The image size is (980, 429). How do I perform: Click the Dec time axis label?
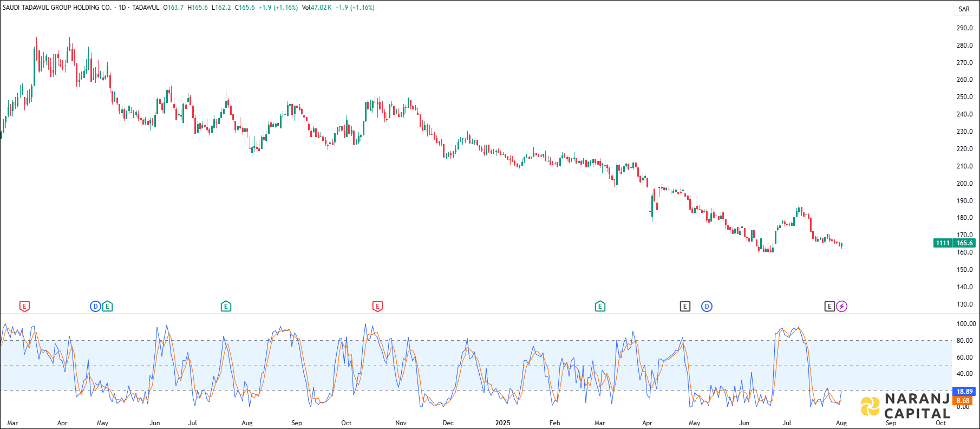click(448, 423)
